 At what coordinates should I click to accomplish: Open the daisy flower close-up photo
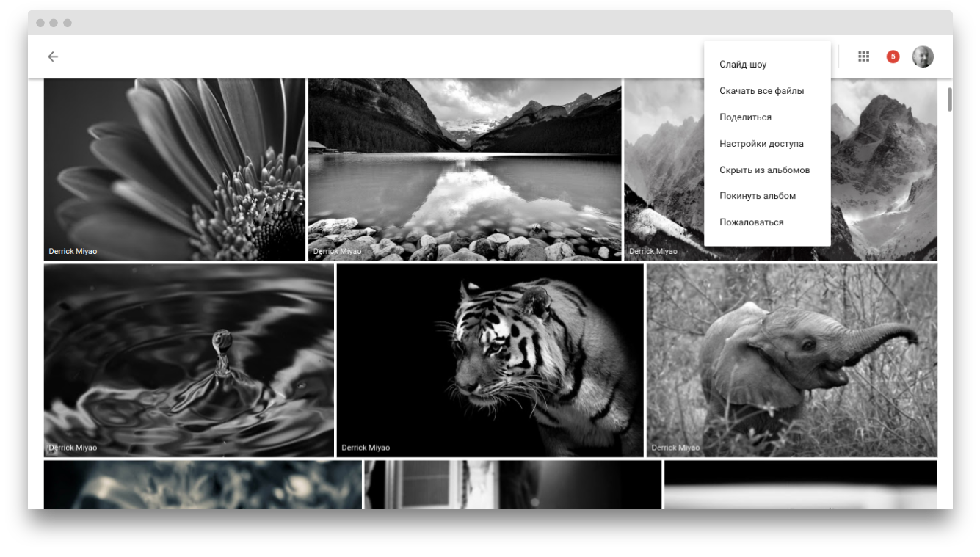(174, 169)
